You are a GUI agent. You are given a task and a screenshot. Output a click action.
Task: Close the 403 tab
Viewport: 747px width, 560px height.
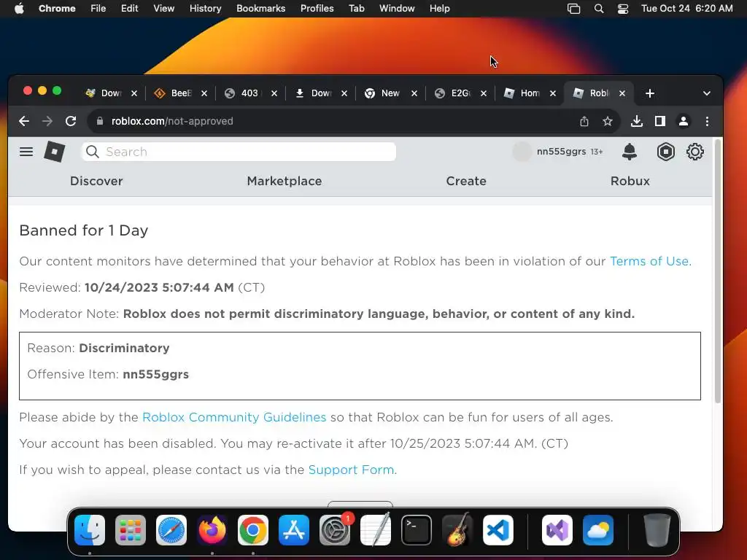(x=274, y=93)
